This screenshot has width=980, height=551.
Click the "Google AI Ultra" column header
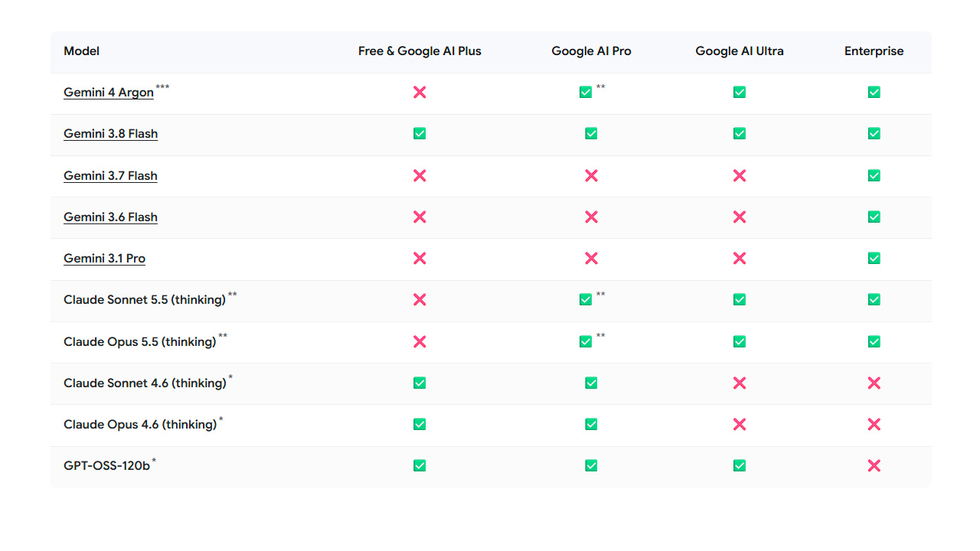[x=740, y=51]
